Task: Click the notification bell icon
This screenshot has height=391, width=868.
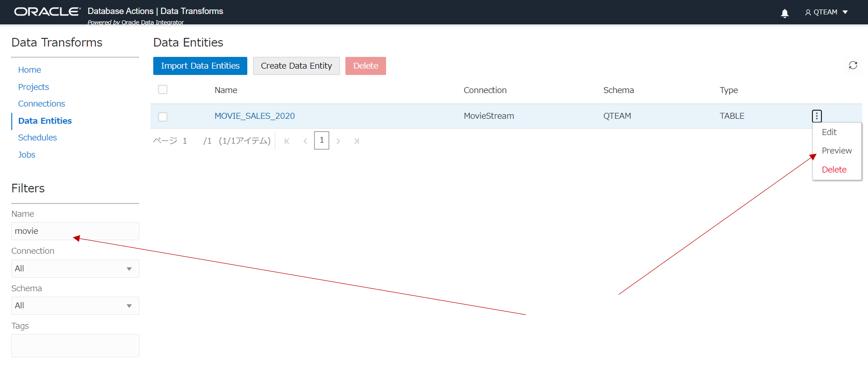Action: point(784,13)
